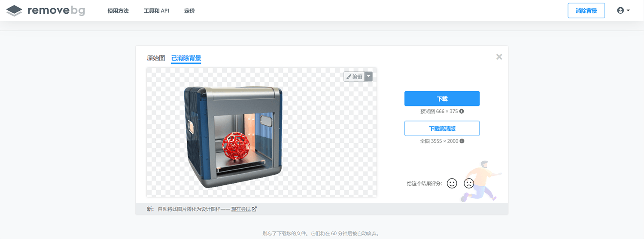
Task: Click the 消除背景 button in header
Action: [x=586, y=11]
